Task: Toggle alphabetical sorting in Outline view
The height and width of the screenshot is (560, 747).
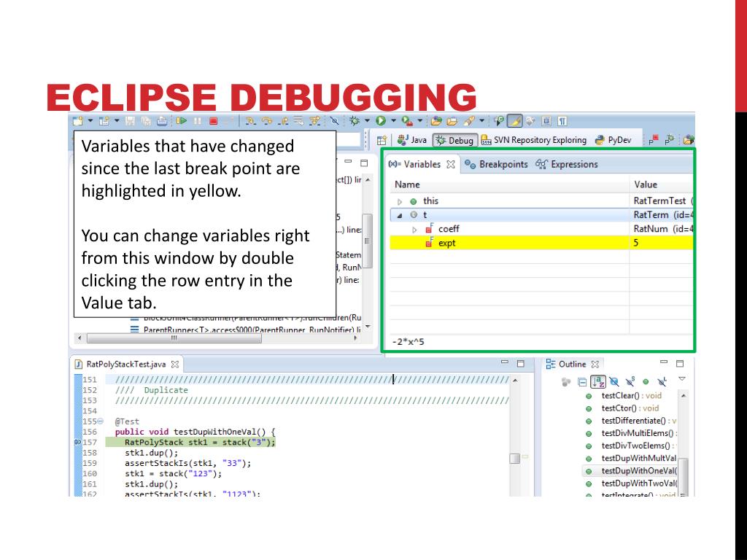Action: point(597,381)
